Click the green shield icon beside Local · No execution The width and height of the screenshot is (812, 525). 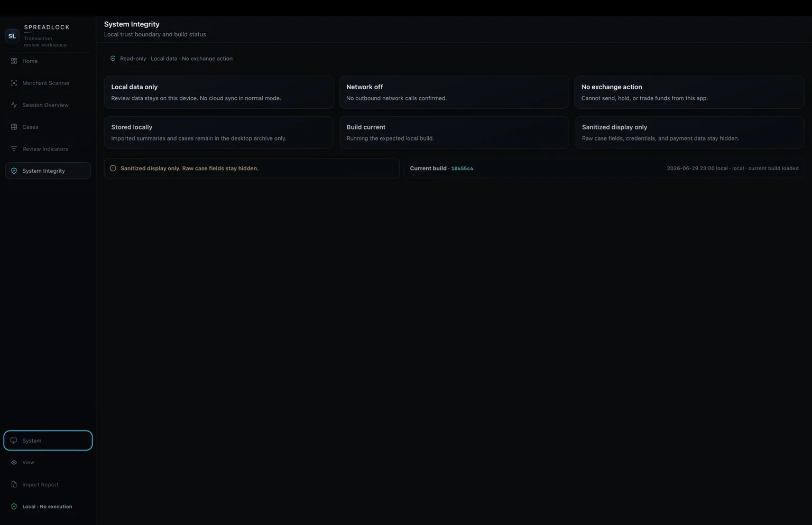click(x=14, y=507)
